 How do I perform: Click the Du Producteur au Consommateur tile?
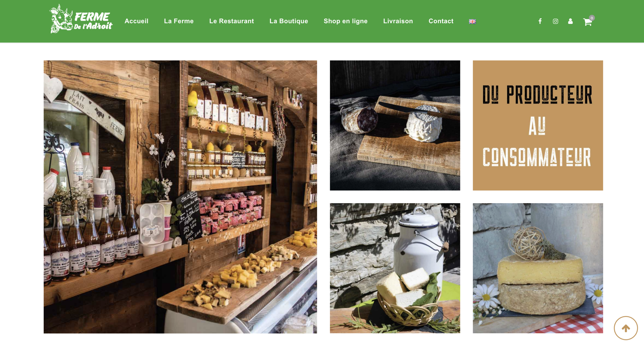(x=538, y=125)
